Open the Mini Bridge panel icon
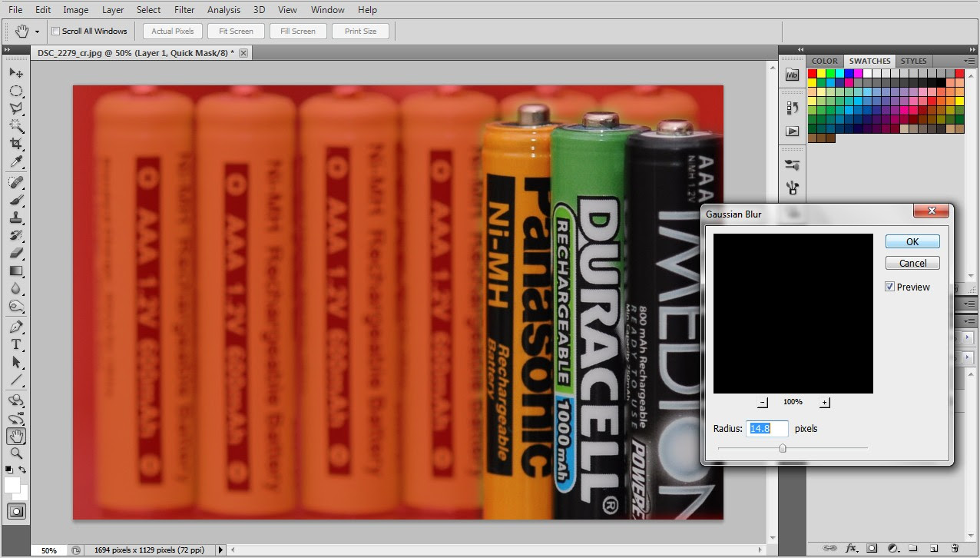 point(793,75)
